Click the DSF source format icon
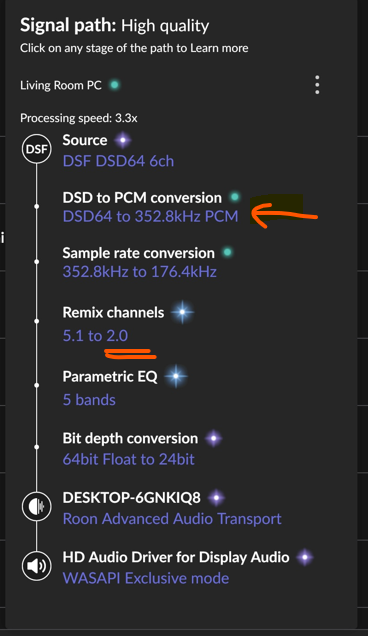Image resolution: width=368 pixels, height=636 pixels. [x=37, y=149]
